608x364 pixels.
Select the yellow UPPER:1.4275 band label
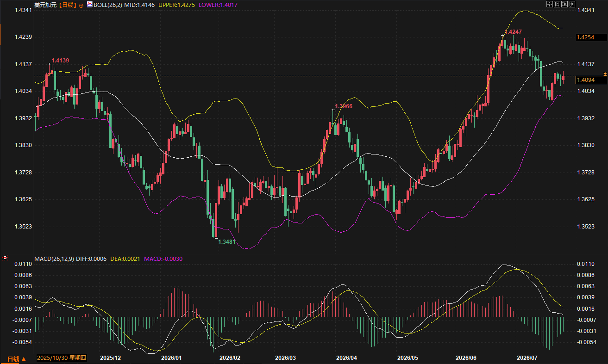click(x=177, y=5)
